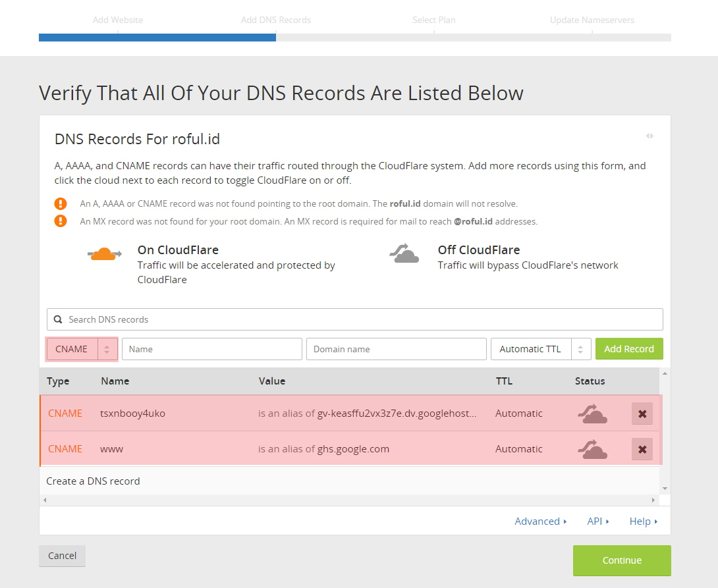The height and width of the screenshot is (588, 718).
Task: Click the green Continue button
Action: 621,560
